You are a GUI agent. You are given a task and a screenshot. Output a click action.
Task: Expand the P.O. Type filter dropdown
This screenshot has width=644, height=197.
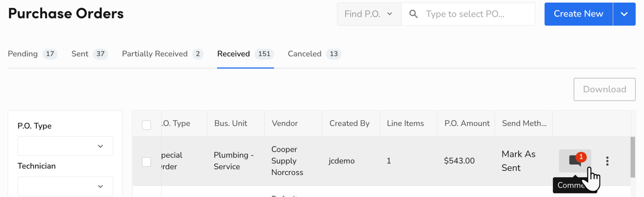tap(65, 146)
